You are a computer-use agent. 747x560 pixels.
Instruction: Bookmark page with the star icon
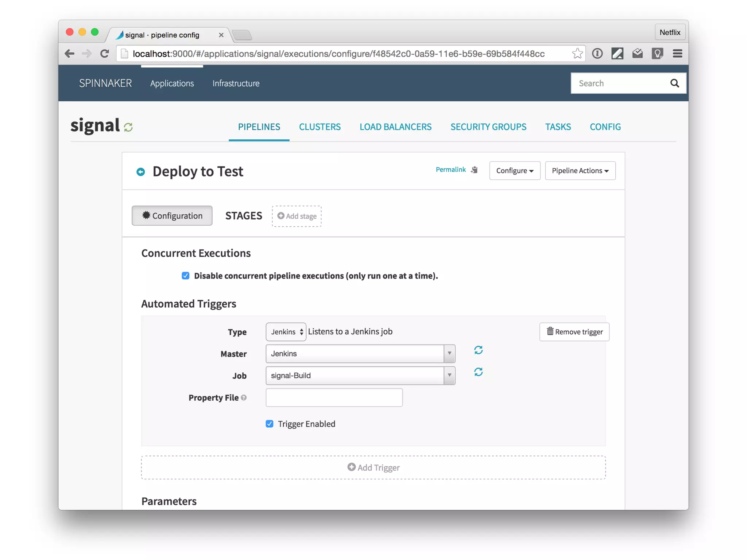pos(577,54)
